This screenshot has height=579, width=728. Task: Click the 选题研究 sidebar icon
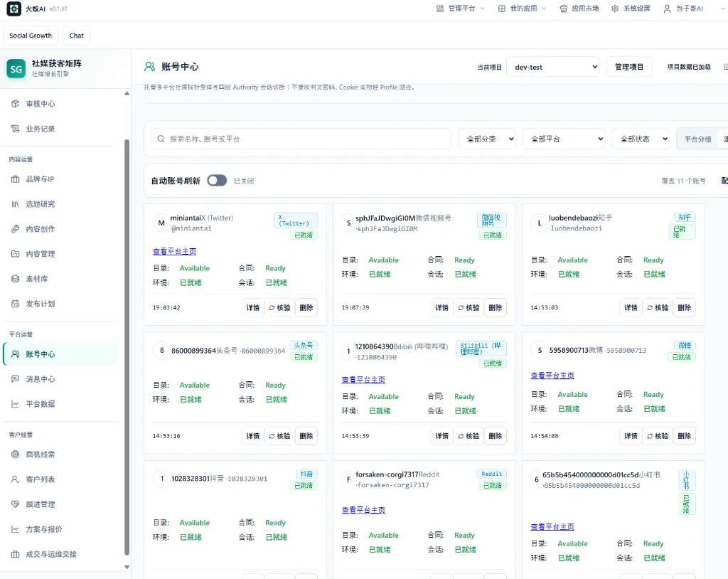coord(16,204)
